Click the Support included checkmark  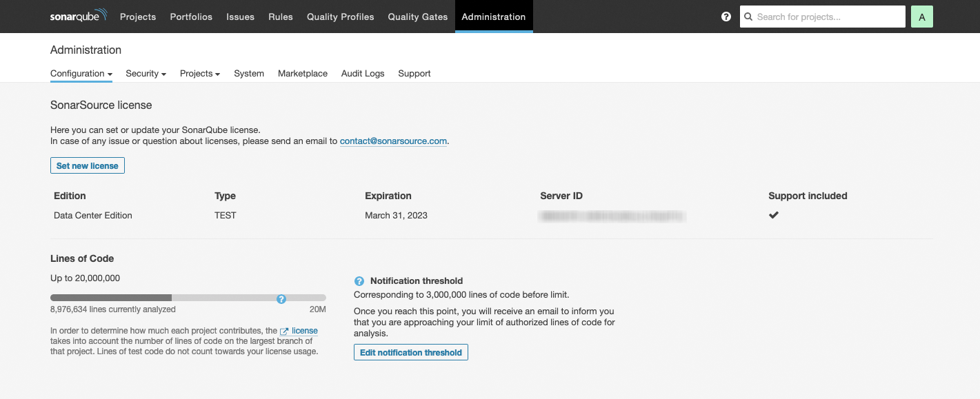[773, 214]
